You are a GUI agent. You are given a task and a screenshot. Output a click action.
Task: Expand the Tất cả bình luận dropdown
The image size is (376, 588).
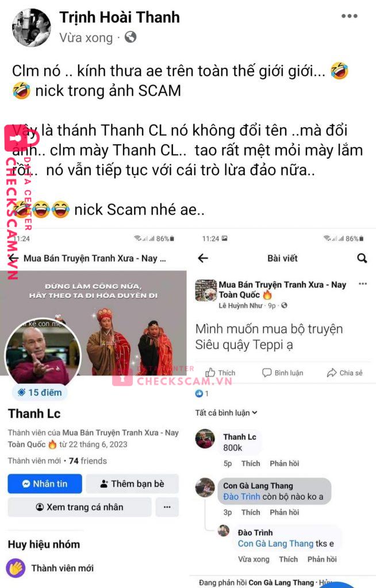pos(226,413)
